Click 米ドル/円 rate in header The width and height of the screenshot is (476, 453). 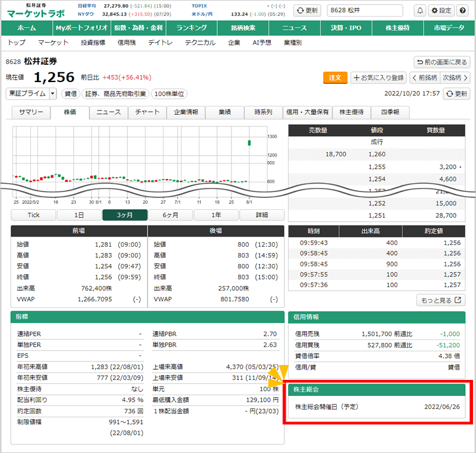239,14
